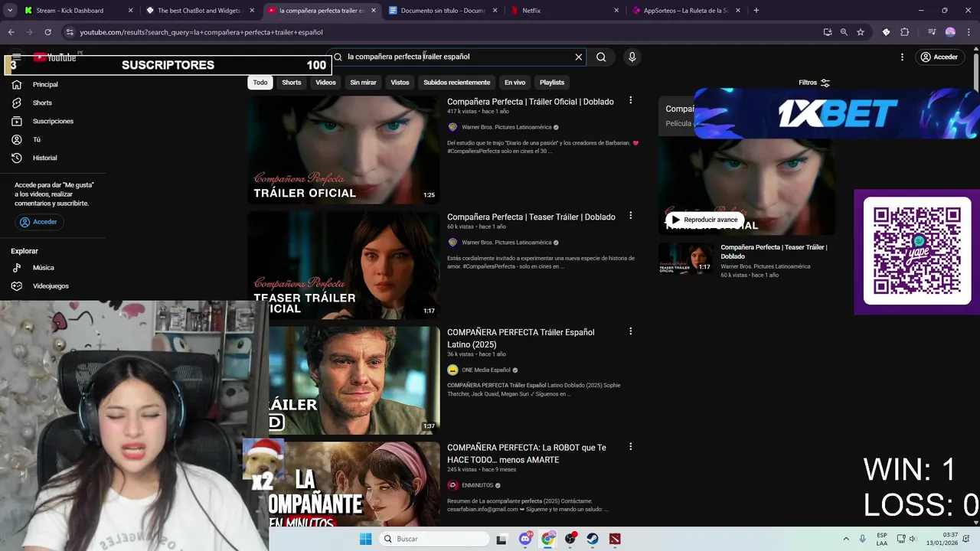Clear the search text with X
This screenshot has height=551, width=980.
point(579,57)
